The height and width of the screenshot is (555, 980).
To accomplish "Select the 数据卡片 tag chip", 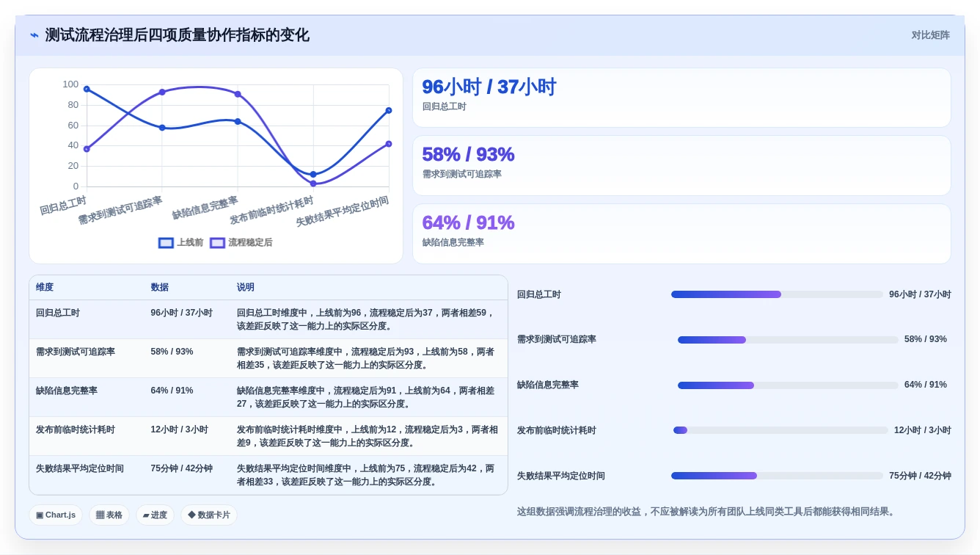I will click(x=209, y=515).
